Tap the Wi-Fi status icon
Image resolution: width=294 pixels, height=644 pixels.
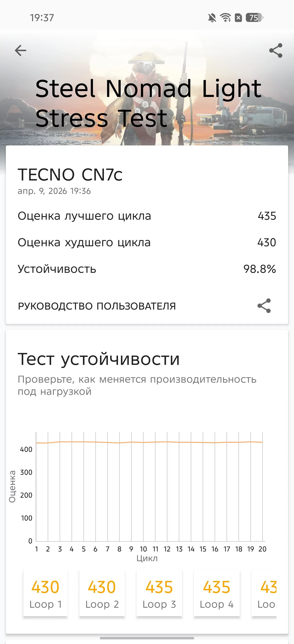[x=225, y=18]
